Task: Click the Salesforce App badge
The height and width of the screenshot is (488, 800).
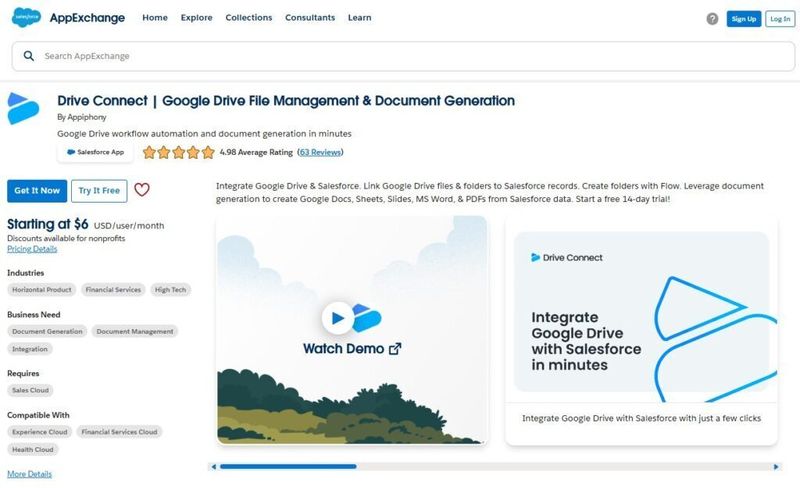Action: [x=95, y=152]
